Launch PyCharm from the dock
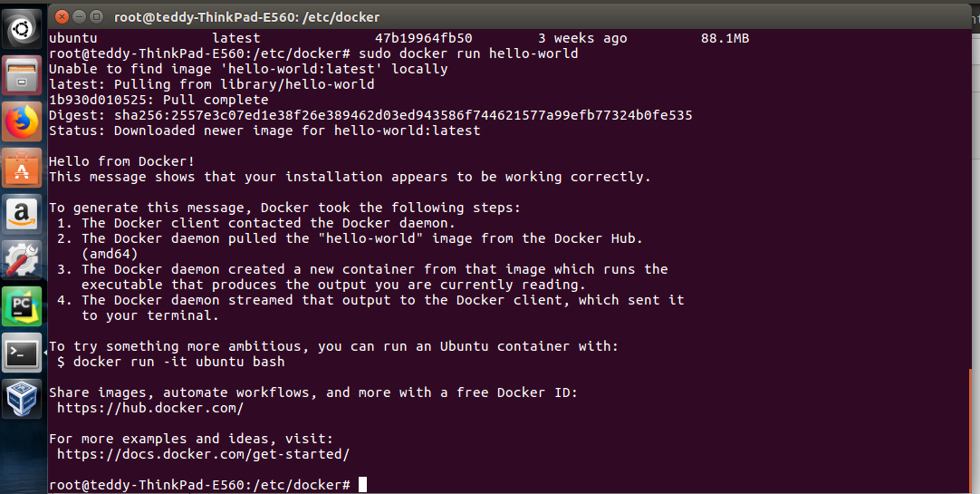Screen dimensions: 980x494 point(20,307)
